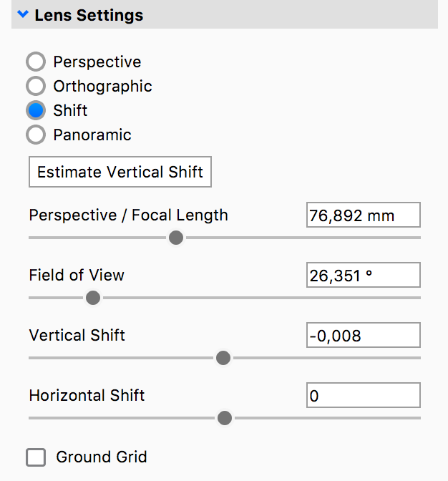Collapse the Lens Settings section
Screen dimensions: 448x481
point(22,15)
